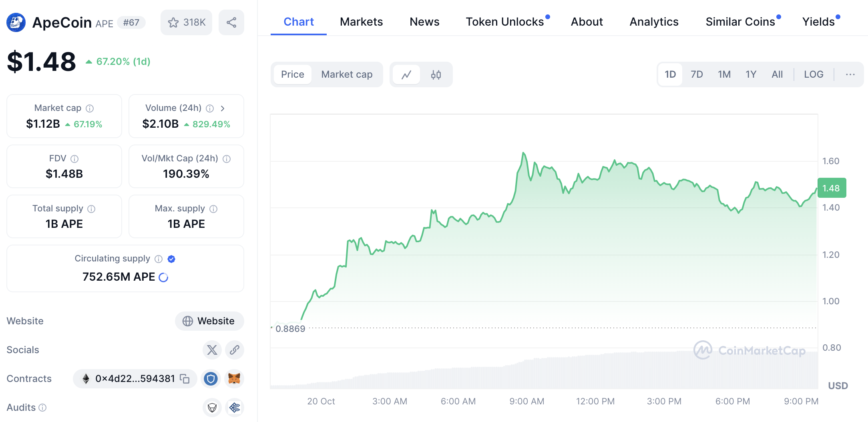This screenshot has width=868, height=422.
Task: Show Audits info icon
Action: point(42,408)
